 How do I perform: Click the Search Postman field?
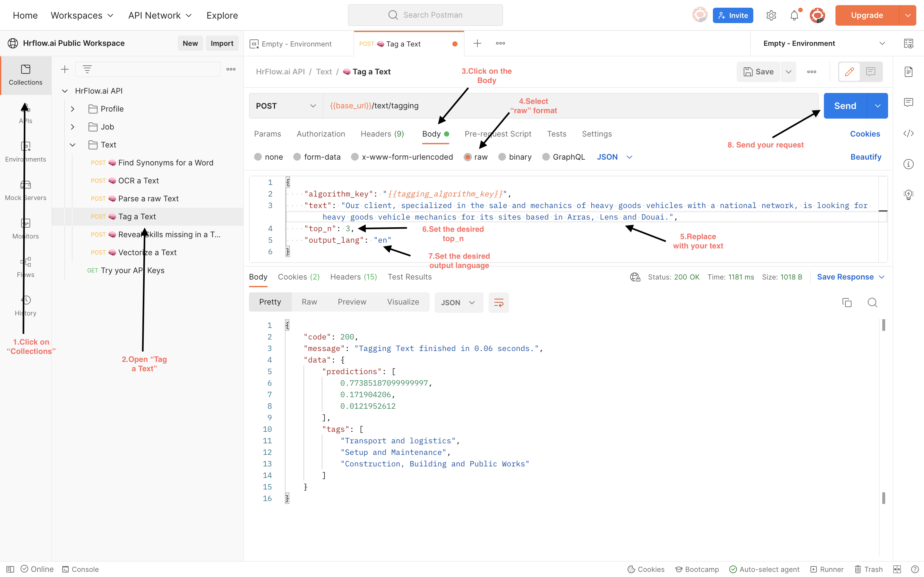tap(425, 15)
